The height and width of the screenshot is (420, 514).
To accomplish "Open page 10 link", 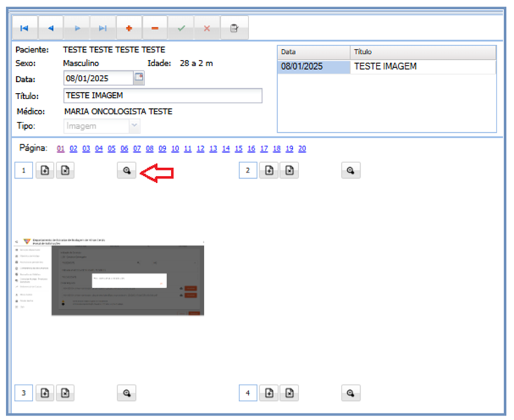I will point(175,149).
